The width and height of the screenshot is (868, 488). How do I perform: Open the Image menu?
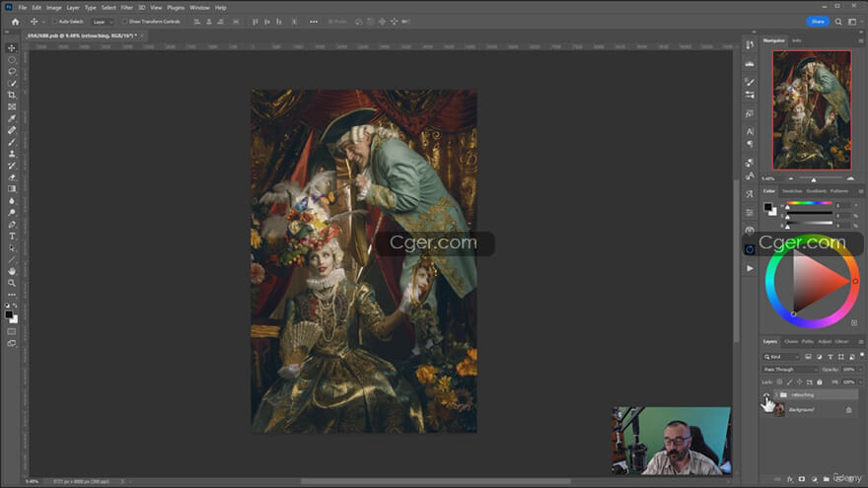coord(53,8)
